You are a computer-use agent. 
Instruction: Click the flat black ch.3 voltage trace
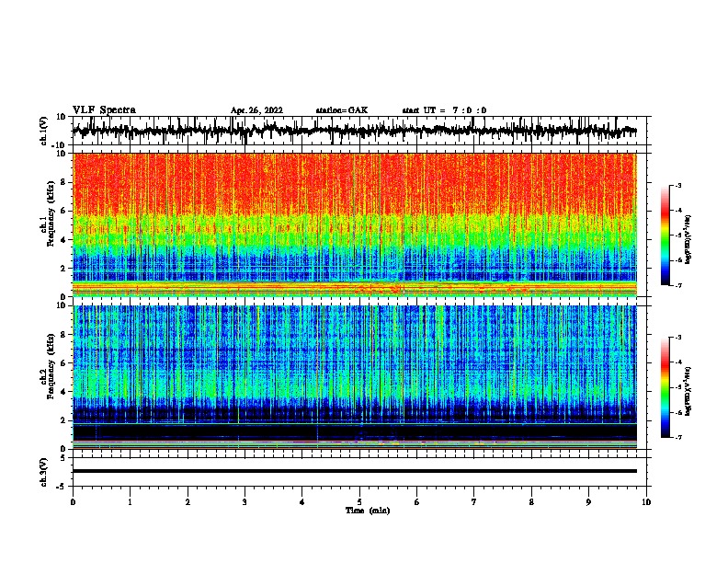point(355,471)
